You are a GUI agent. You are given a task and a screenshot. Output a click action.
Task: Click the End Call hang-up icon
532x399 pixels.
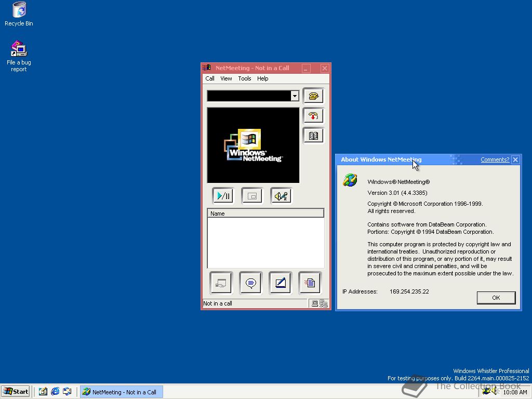click(313, 116)
